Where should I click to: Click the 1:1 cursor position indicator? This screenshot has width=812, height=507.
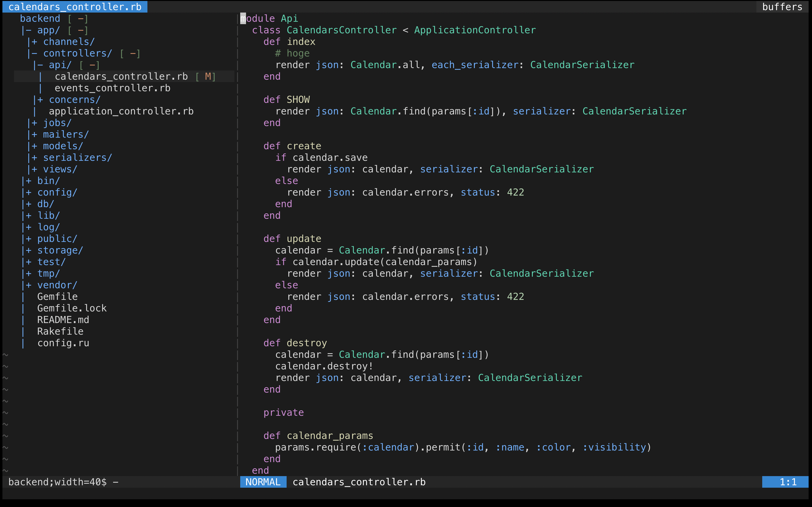(788, 482)
